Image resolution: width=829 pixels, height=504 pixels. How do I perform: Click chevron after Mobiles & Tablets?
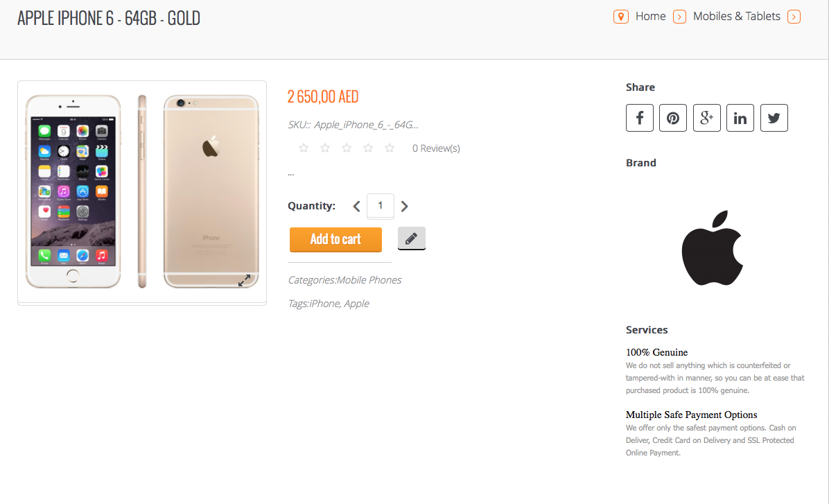point(794,17)
